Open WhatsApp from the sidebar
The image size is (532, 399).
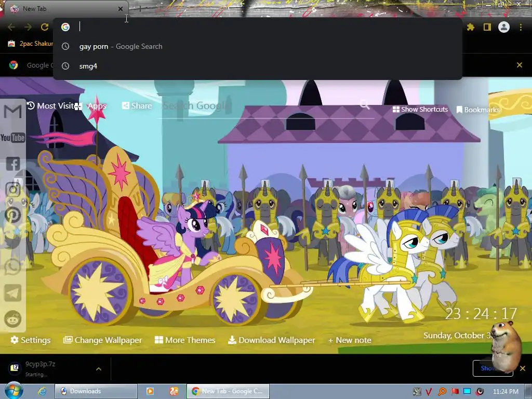coord(13,267)
